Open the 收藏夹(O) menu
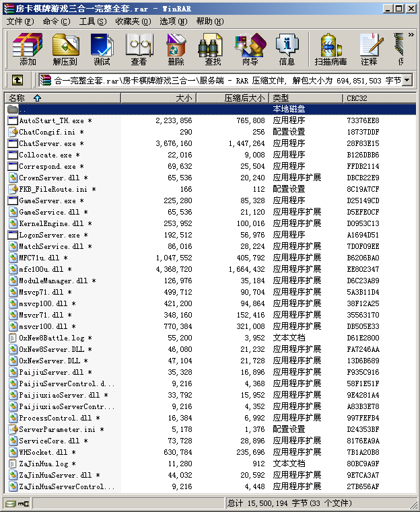420x512 pixels. 131,22
